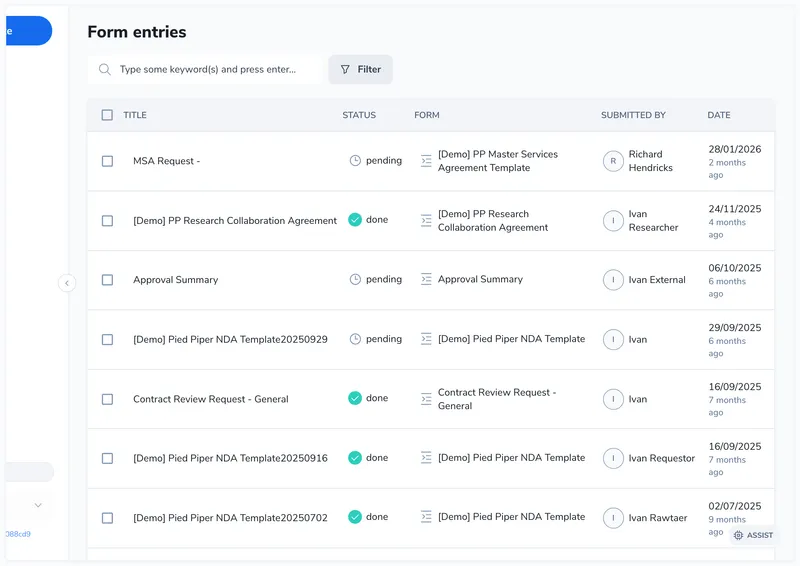Tick the NDA Template20250916 row checkbox
Screen dimensions: 800x566
click(107, 458)
